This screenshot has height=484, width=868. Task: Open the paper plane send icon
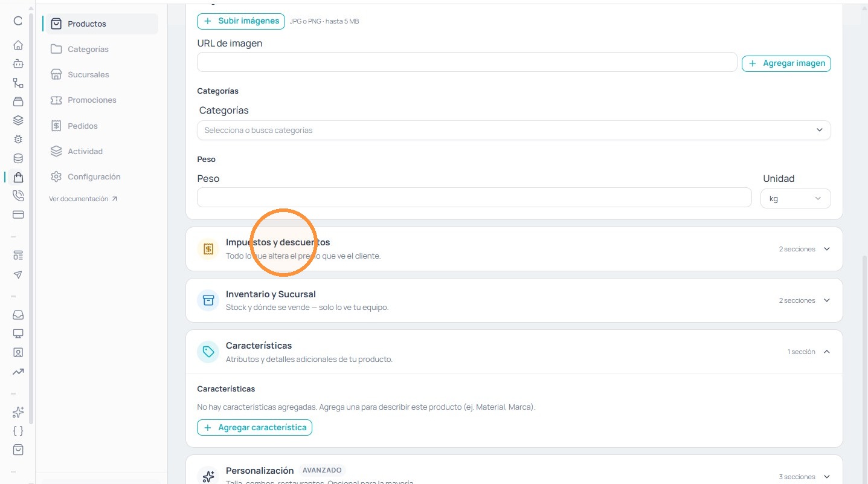pyautogui.click(x=18, y=274)
